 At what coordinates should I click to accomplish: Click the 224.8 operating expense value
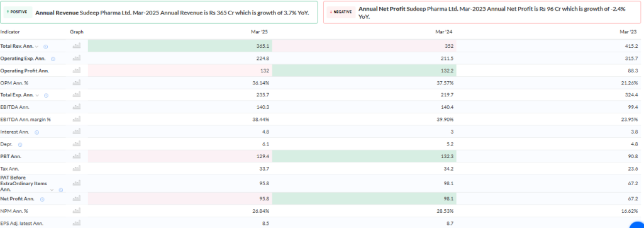pos(263,59)
